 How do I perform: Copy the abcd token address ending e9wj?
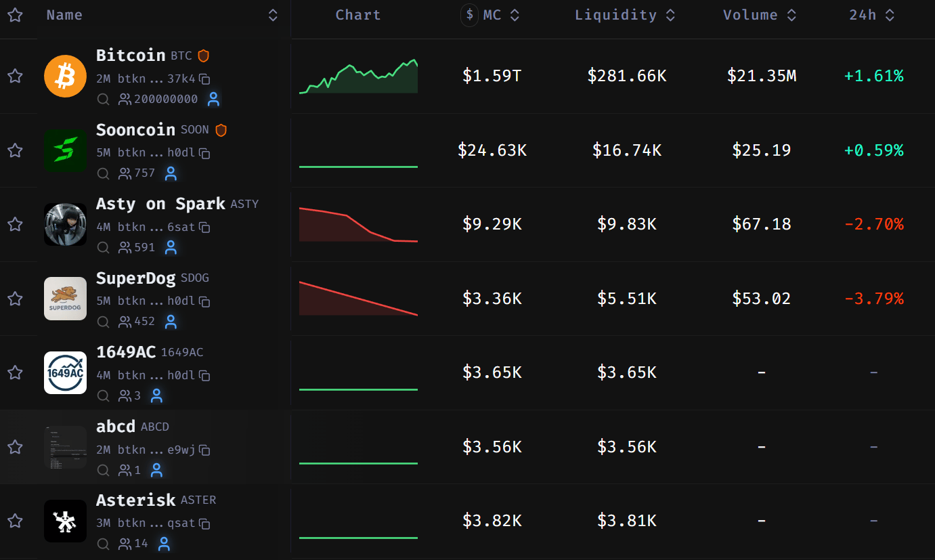(x=204, y=450)
